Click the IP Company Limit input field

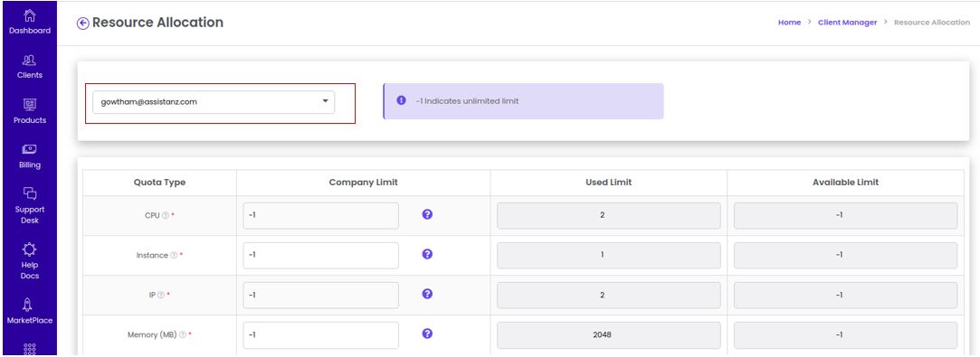coord(320,295)
